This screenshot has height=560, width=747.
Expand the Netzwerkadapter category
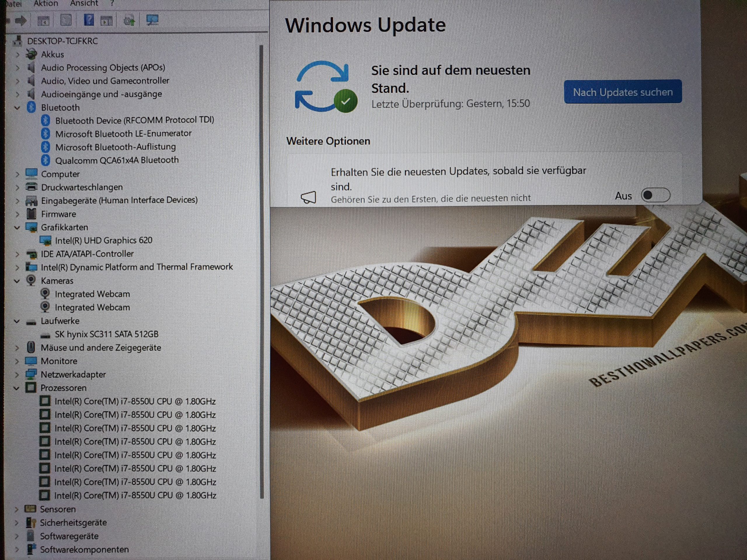pos(17,375)
